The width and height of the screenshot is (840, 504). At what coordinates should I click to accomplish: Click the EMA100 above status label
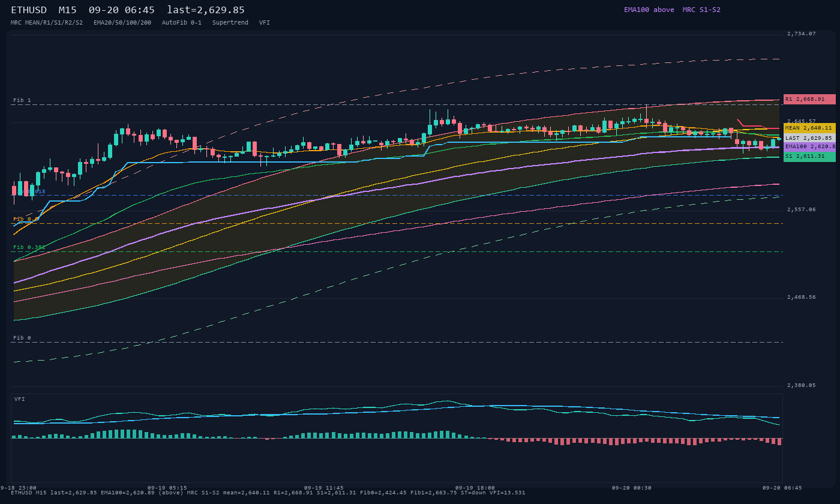tap(649, 10)
